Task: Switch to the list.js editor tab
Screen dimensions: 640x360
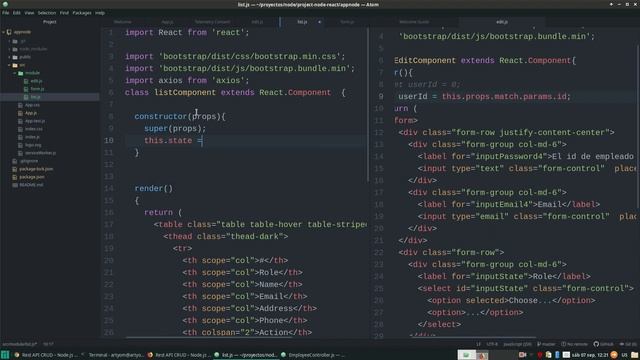Action: click(x=302, y=22)
